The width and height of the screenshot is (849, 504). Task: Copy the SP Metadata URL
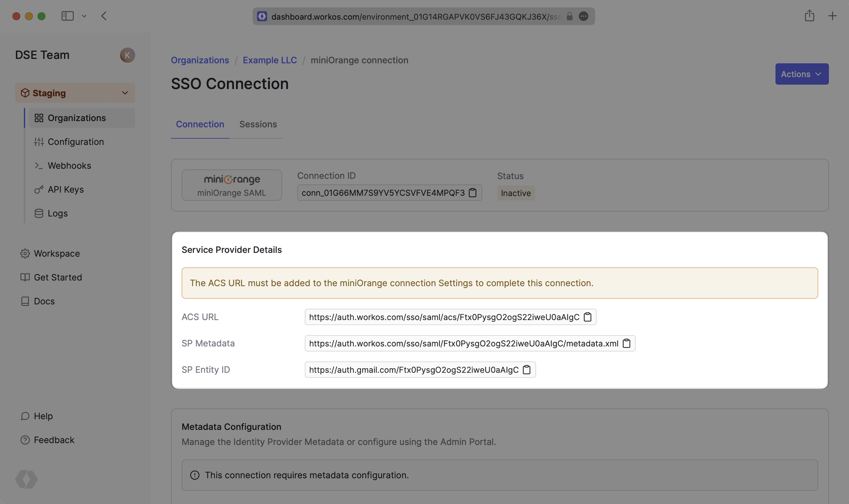coord(626,343)
